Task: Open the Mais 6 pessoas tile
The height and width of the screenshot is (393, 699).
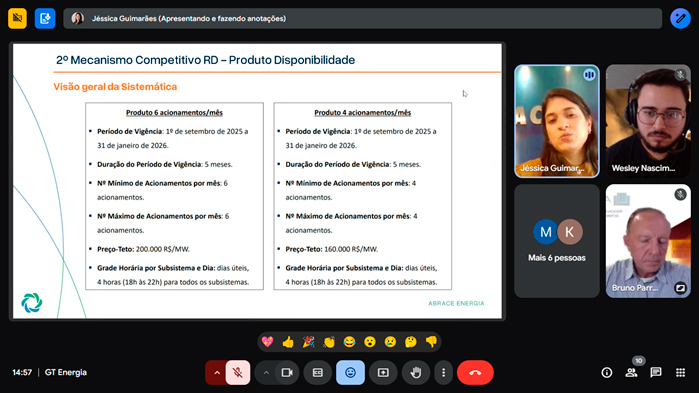Action: click(x=557, y=241)
